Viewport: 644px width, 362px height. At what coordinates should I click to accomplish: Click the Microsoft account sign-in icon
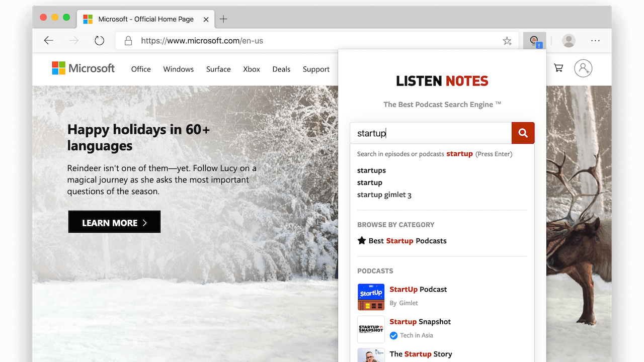(584, 68)
